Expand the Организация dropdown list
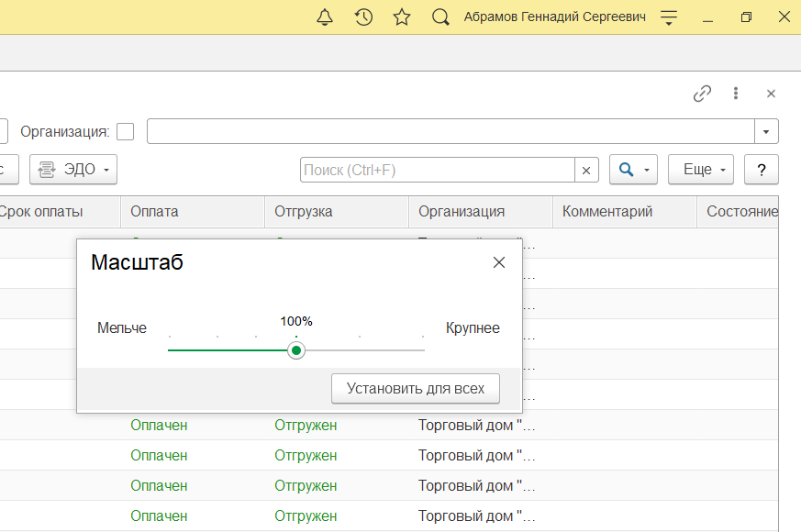Viewport: 801px width, 532px height. pos(766,131)
